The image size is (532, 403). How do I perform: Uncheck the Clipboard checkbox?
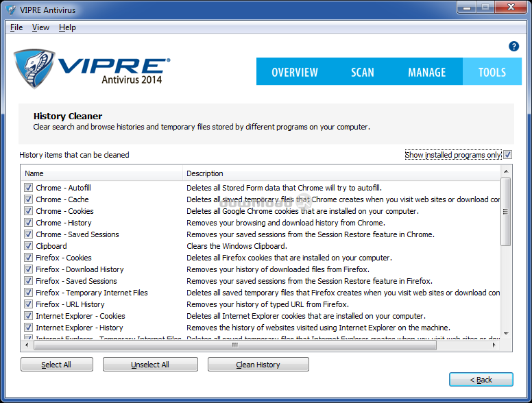(x=29, y=246)
